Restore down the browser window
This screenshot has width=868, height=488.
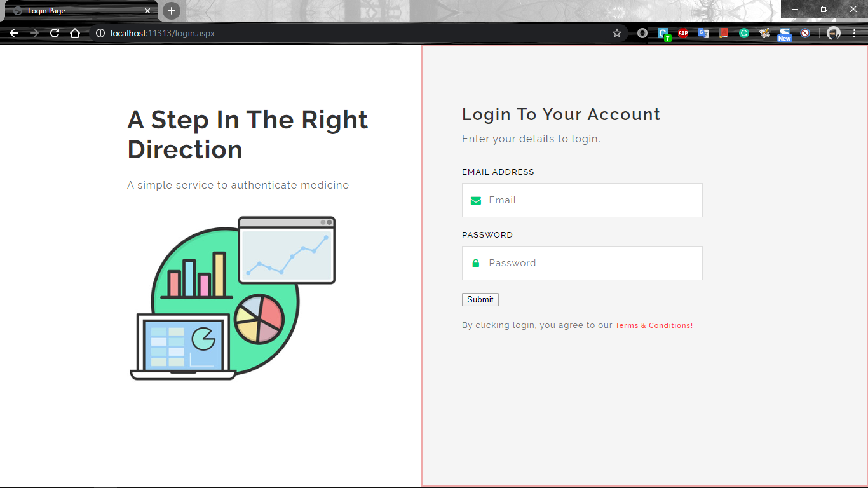pyautogui.click(x=824, y=9)
